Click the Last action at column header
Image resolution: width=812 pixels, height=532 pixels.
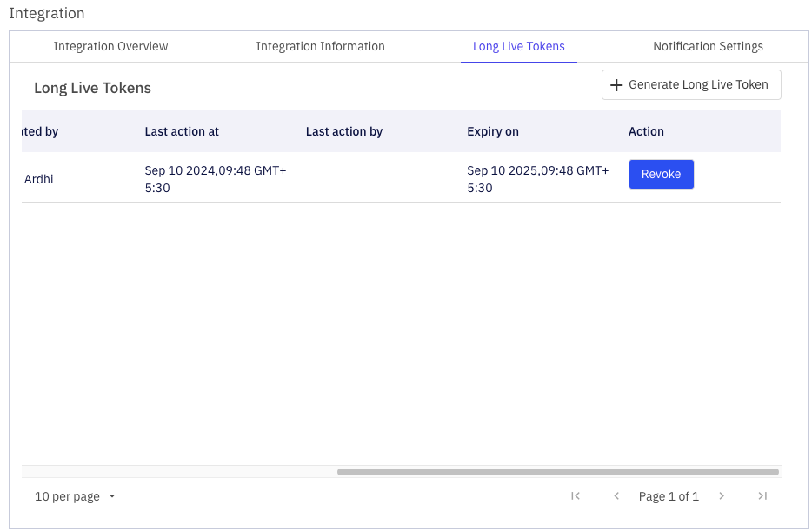182,131
